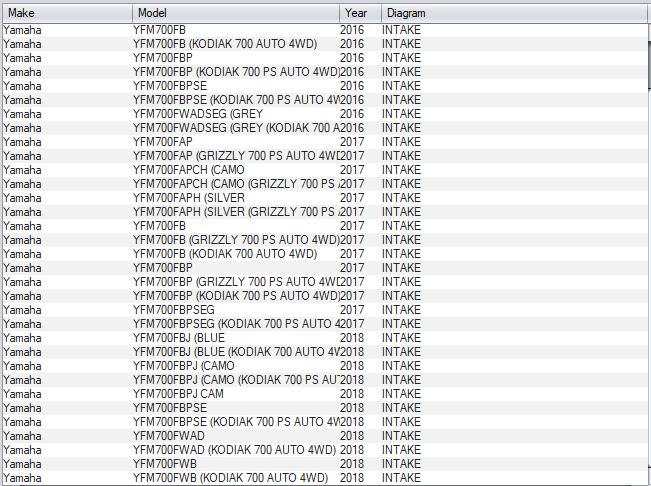
Task: Select 2016 YFM700FB (KODIAK 700 AUTO 4WD) row
Action: [325, 44]
